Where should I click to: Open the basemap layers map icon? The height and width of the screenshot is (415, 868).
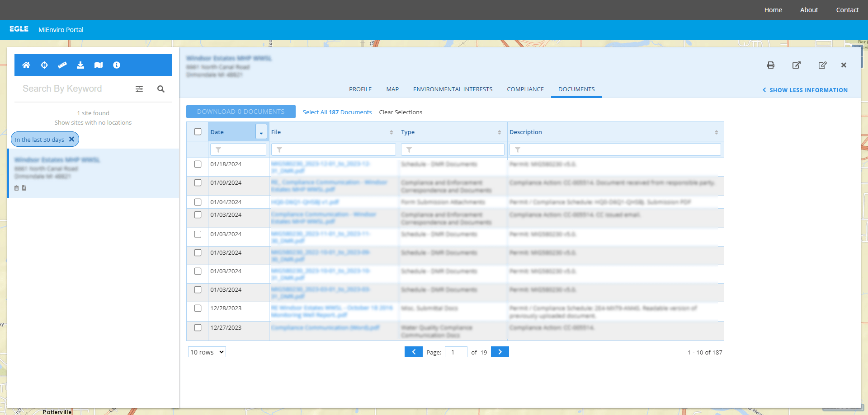[99, 65]
